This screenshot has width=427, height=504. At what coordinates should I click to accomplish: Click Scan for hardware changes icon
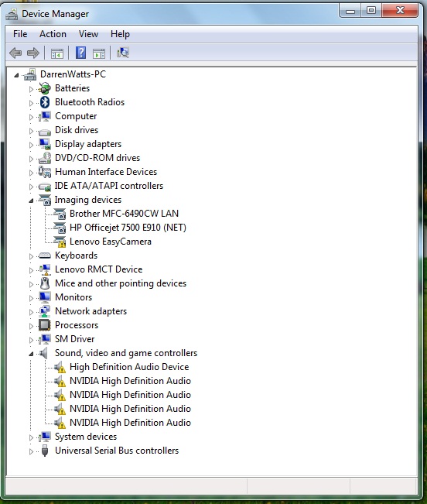tap(123, 53)
